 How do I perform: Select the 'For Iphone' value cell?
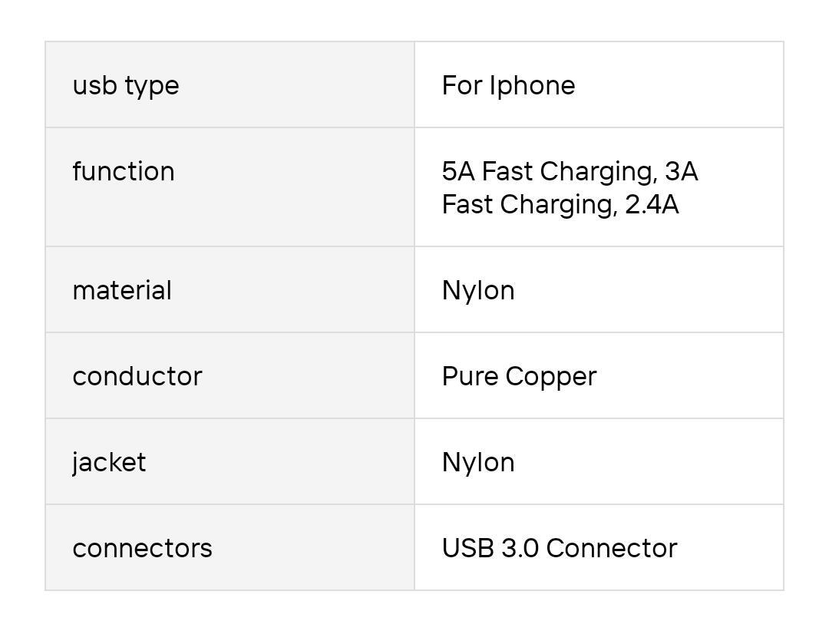click(x=599, y=84)
